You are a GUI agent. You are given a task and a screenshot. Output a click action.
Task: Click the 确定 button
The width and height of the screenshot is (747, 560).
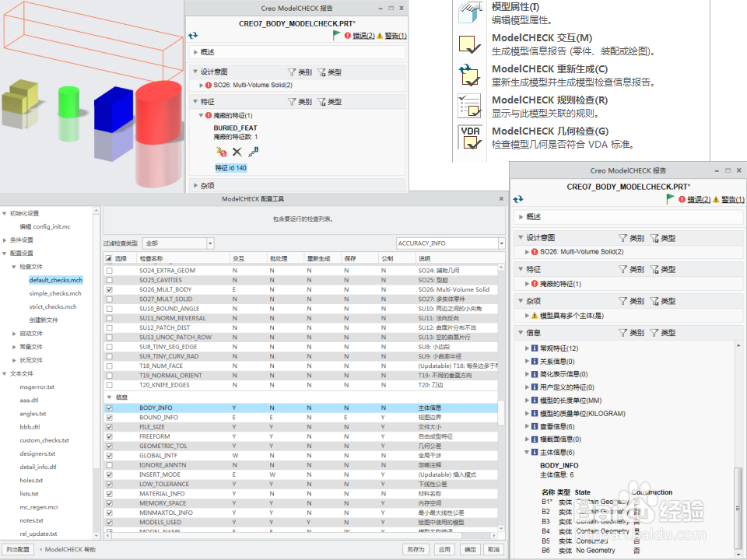point(469,548)
